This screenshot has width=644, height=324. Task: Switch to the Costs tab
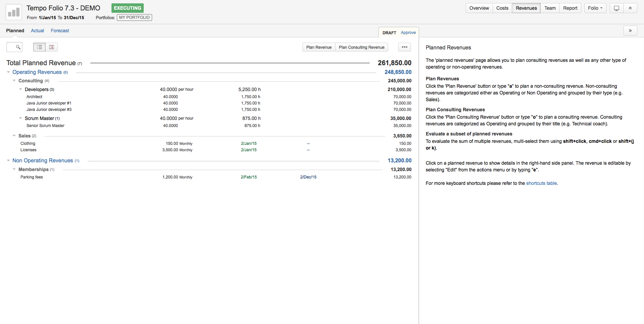pos(502,8)
